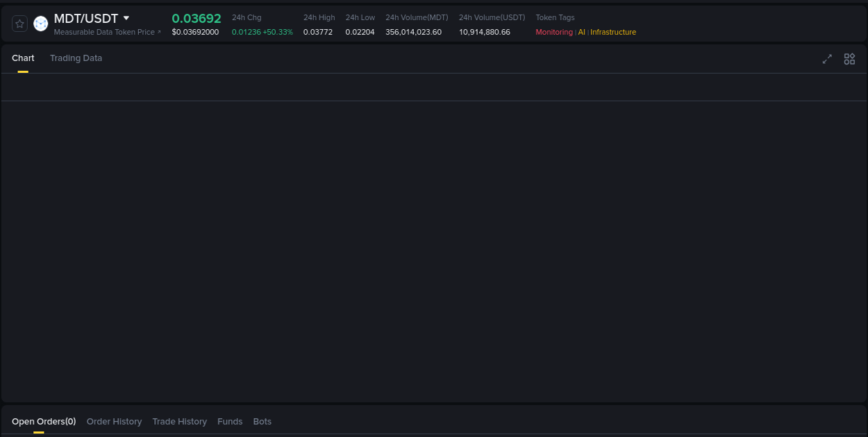Viewport: 868px width, 437px height.
Task: Open the Order History tab
Action: tap(114, 421)
